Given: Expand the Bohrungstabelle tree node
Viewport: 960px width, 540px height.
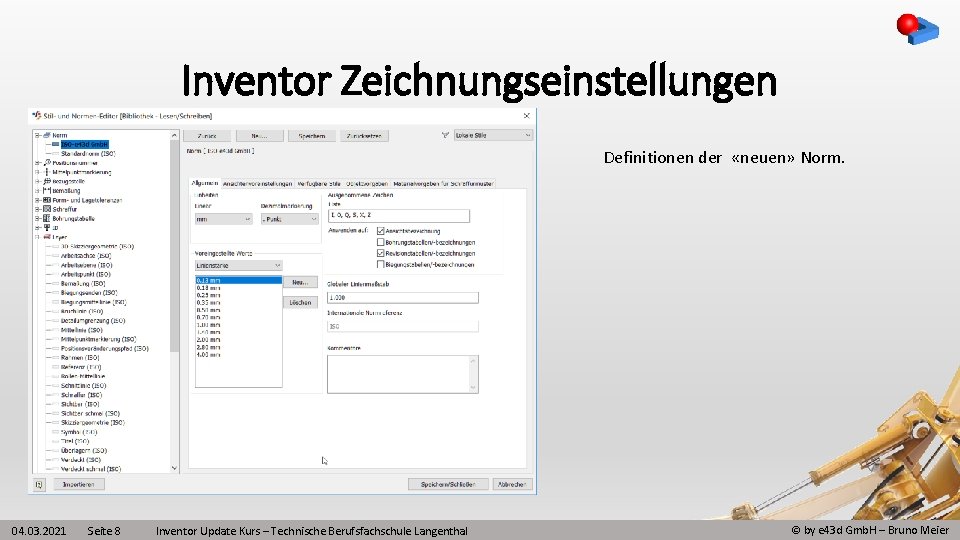Looking at the screenshot, I should tap(37, 218).
